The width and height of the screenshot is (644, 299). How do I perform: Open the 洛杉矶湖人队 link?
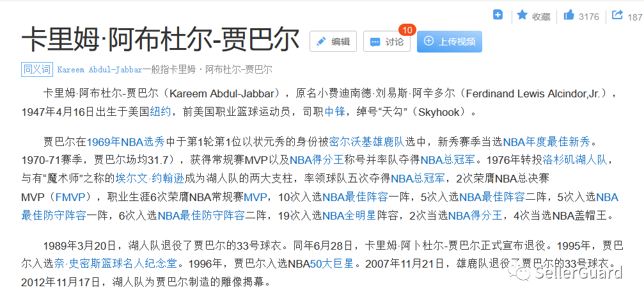(574, 159)
